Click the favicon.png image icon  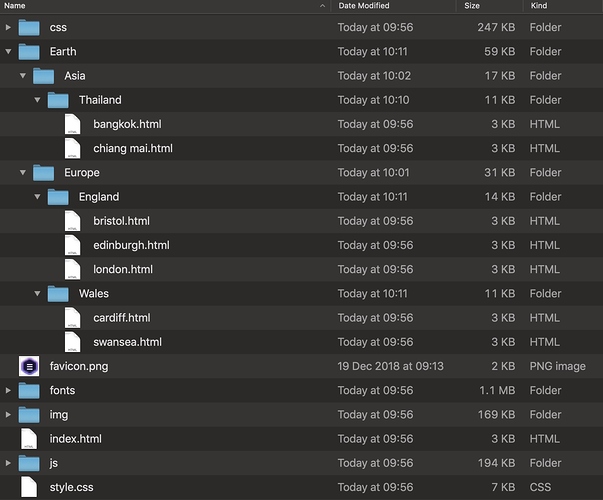pyautogui.click(x=28, y=366)
